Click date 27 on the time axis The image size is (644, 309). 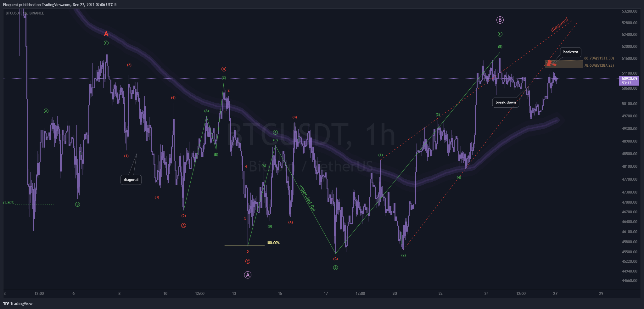[555, 294]
